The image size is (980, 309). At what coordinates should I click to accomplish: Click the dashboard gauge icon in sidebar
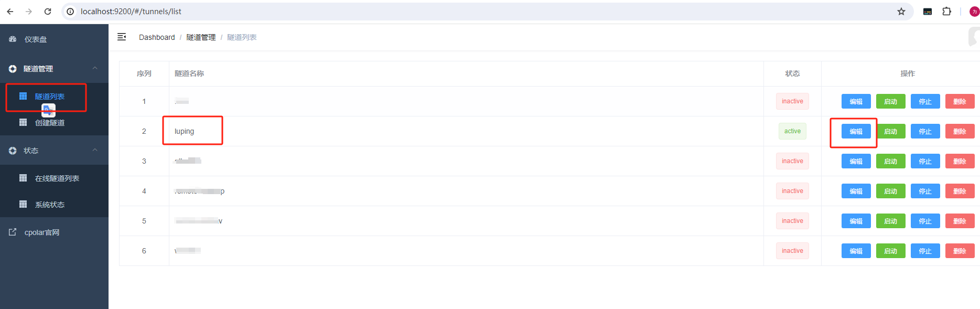coord(13,39)
